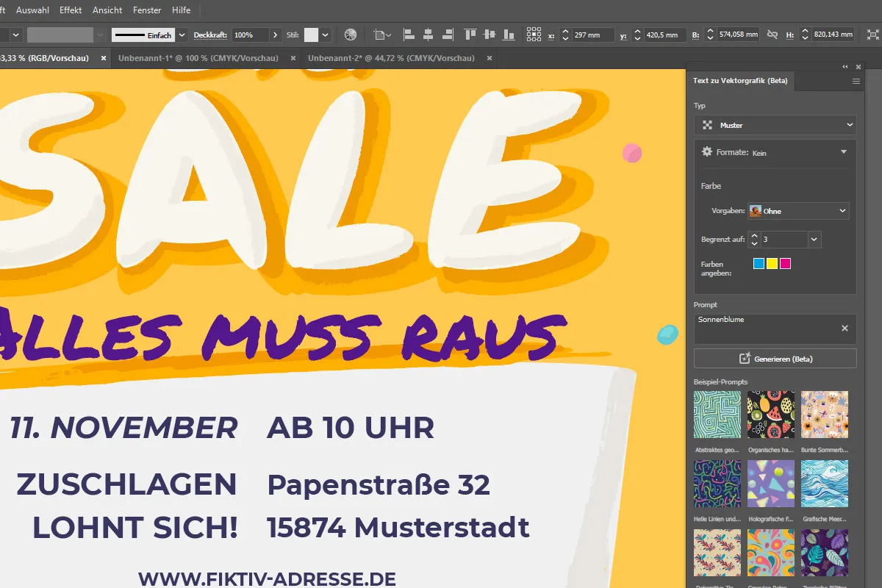Screen dimensions: 882x588
Task: Pick the Abstraktes geo... example prompt thumbnail
Action: [717, 415]
